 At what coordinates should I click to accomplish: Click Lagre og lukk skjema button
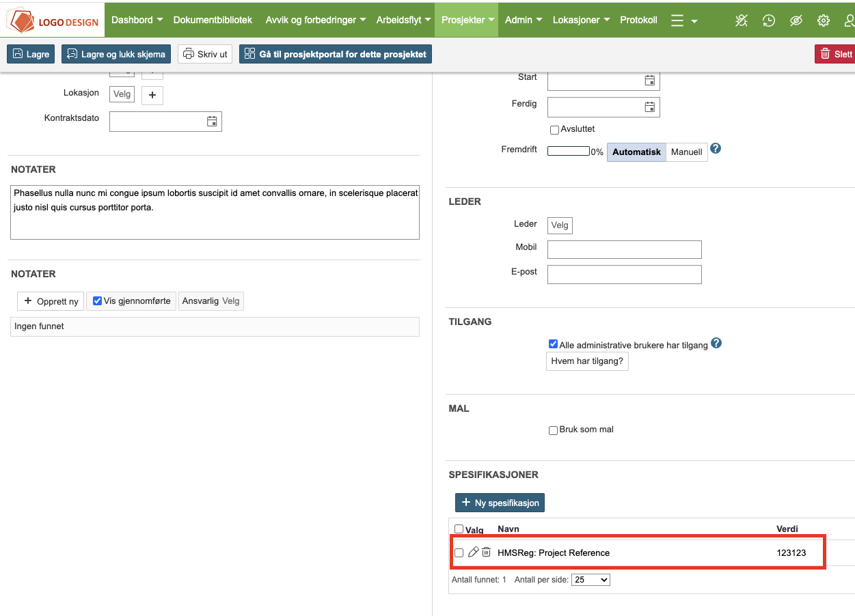click(x=116, y=54)
